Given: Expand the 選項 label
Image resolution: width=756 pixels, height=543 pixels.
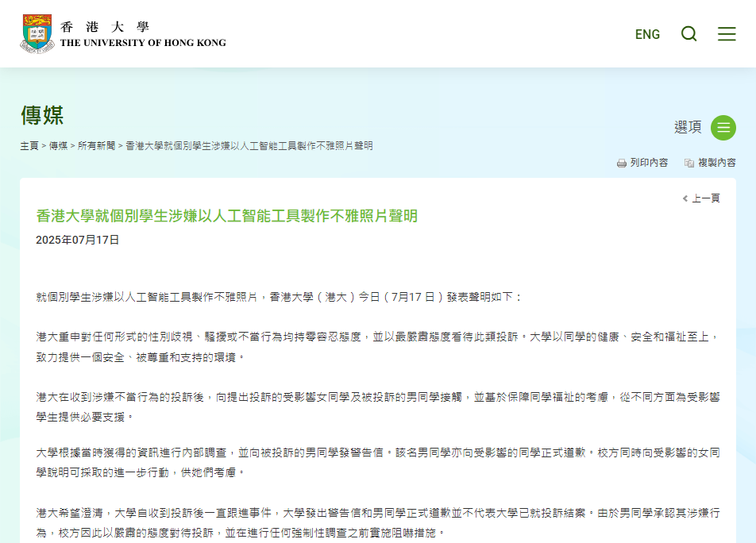Looking at the screenshot, I should tap(688, 127).
